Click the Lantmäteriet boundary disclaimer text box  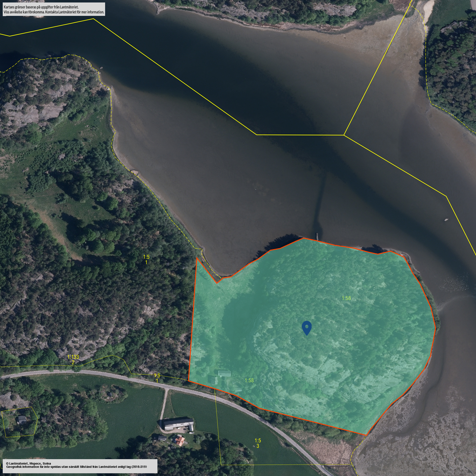(53, 9)
